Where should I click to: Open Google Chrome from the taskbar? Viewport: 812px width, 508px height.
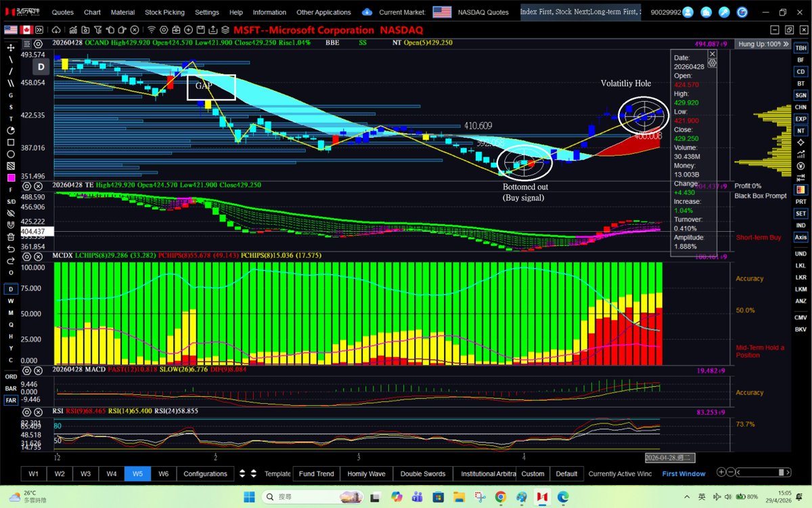(500, 496)
